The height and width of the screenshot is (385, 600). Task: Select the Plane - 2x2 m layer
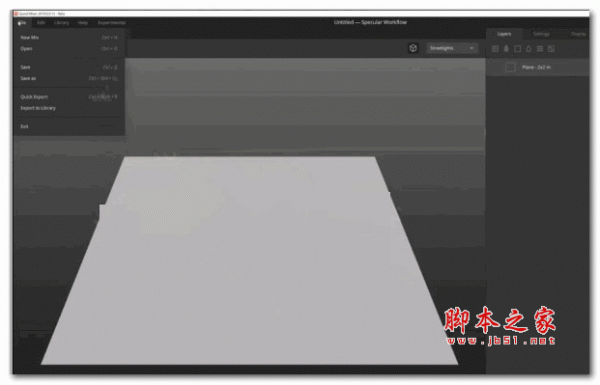537,67
